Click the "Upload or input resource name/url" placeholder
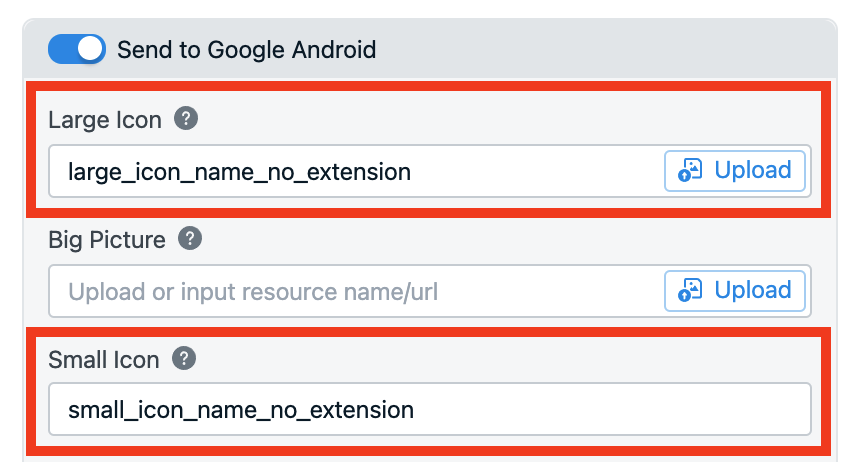Image resolution: width=860 pixels, height=462 pixels. click(253, 292)
